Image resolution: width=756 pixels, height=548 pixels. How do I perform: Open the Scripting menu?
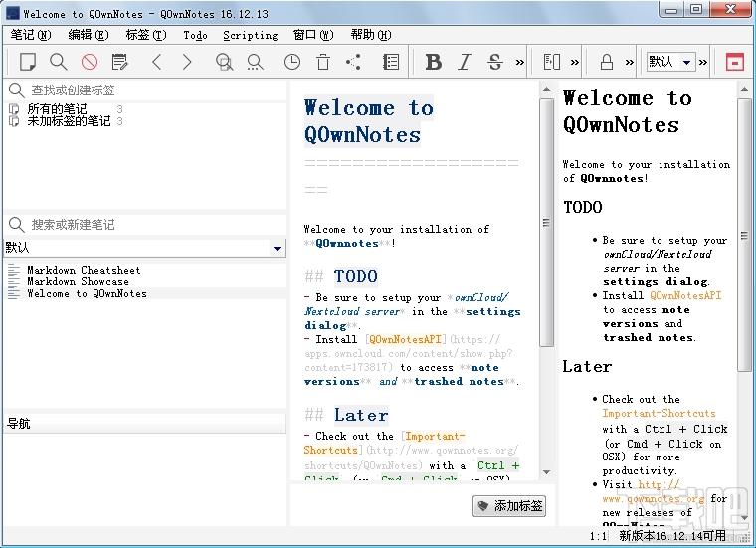[251, 35]
